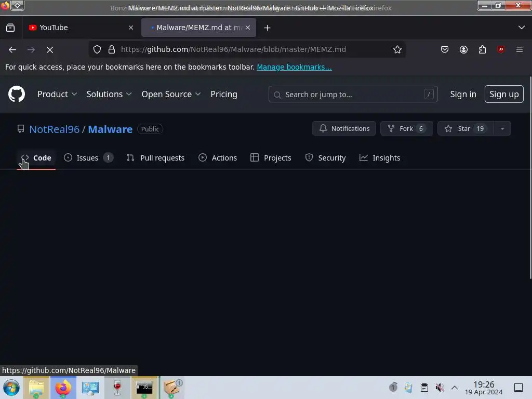This screenshot has height=399, width=532.
Task: Open the Issues tab
Action: pyautogui.click(x=88, y=158)
